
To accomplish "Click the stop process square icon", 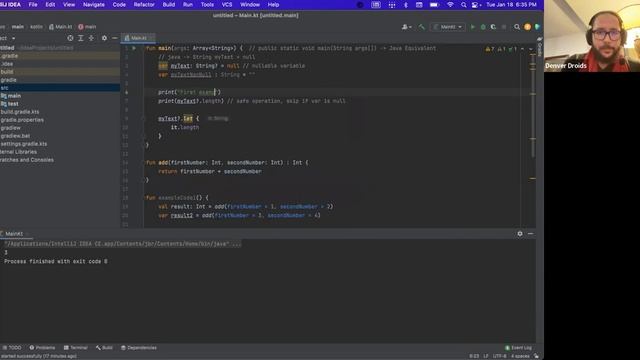I will [x=504, y=27].
